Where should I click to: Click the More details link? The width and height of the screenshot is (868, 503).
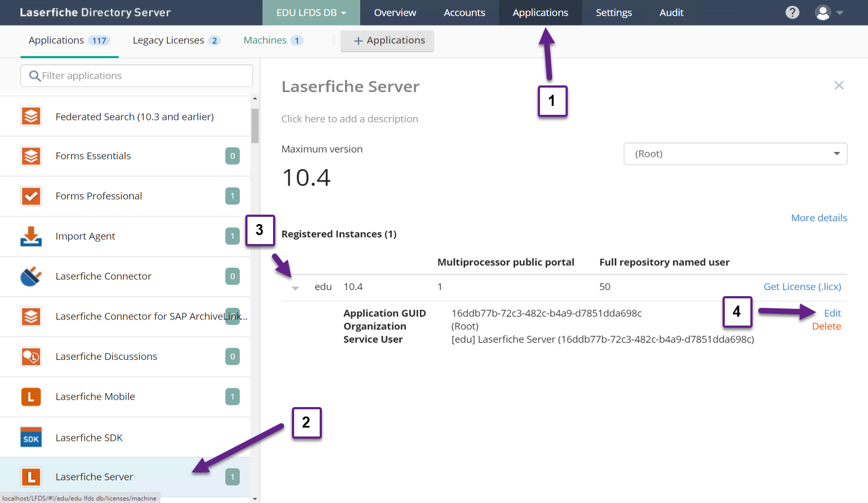pos(819,218)
